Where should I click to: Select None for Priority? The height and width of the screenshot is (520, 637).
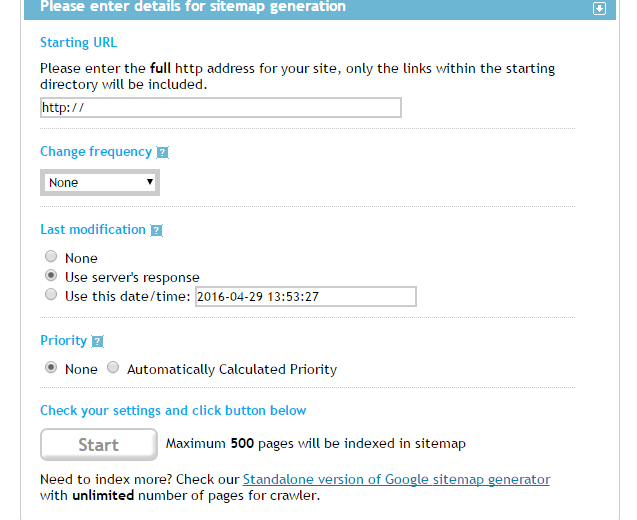[51, 368]
